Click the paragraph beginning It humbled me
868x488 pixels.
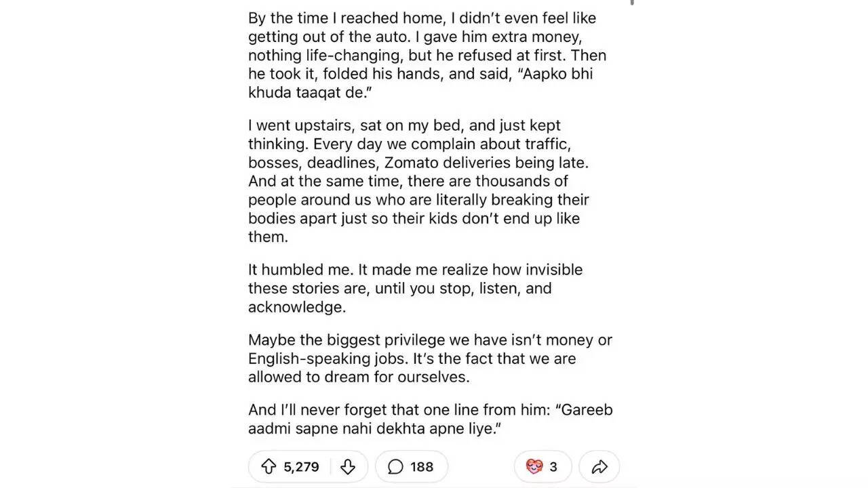tap(414, 288)
